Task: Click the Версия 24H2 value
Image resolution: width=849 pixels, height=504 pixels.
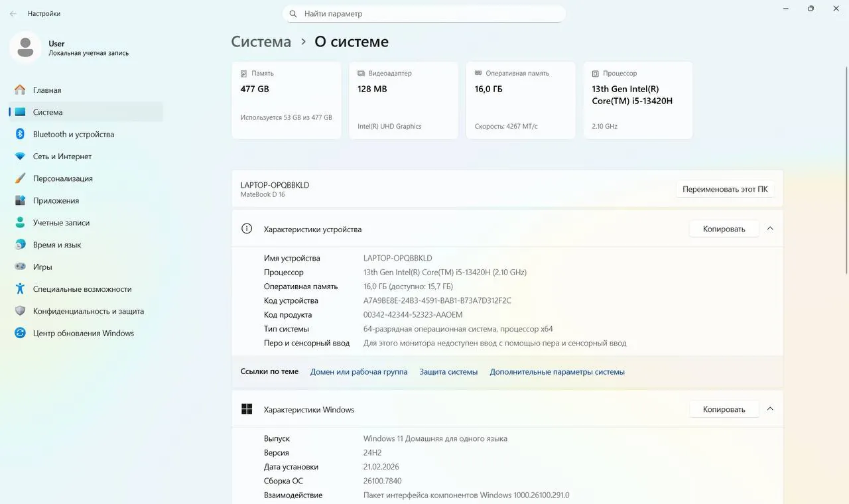Action: [x=373, y=452]
